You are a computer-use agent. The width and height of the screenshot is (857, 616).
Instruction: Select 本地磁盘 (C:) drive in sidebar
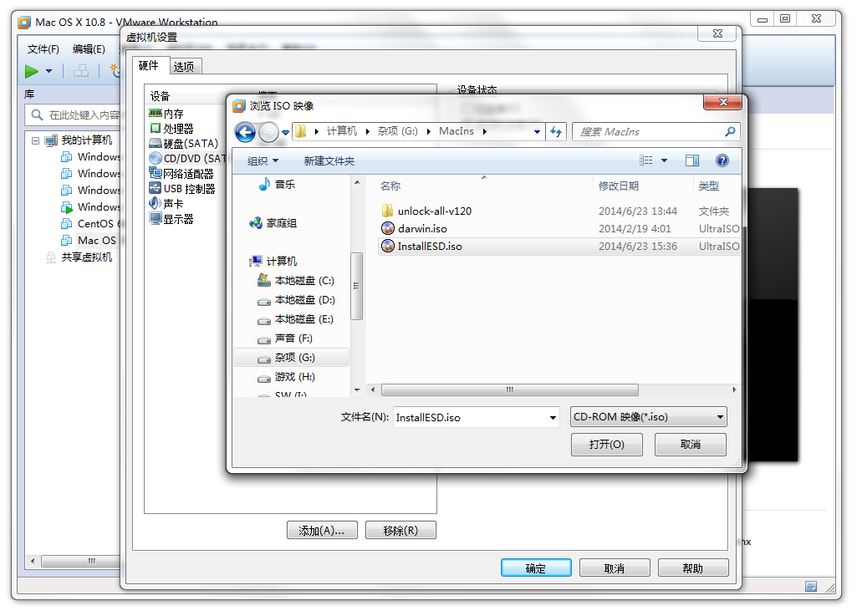304,281
